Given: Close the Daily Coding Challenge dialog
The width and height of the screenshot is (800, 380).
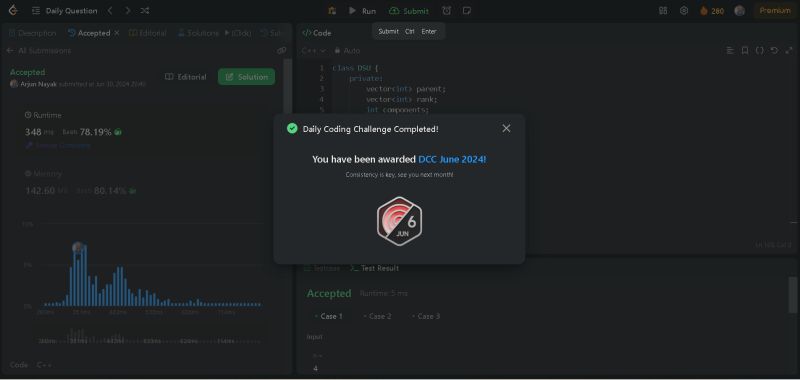Looking at the screenshot, I should (x=506, y=129).
